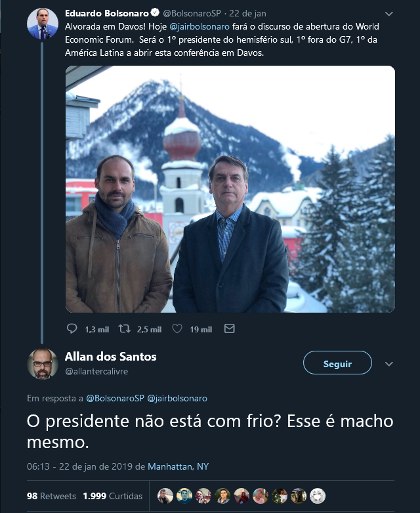Expand the top tweet options chevron

coord(388,13)
